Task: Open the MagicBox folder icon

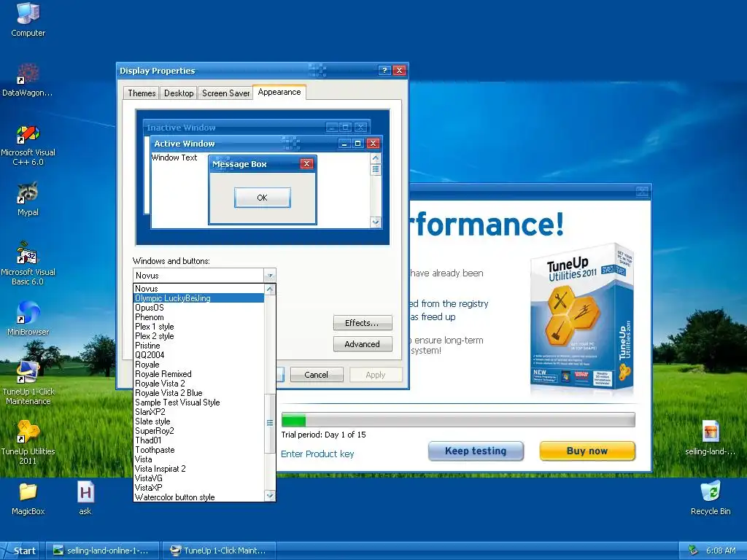Action: coord(28,499)
